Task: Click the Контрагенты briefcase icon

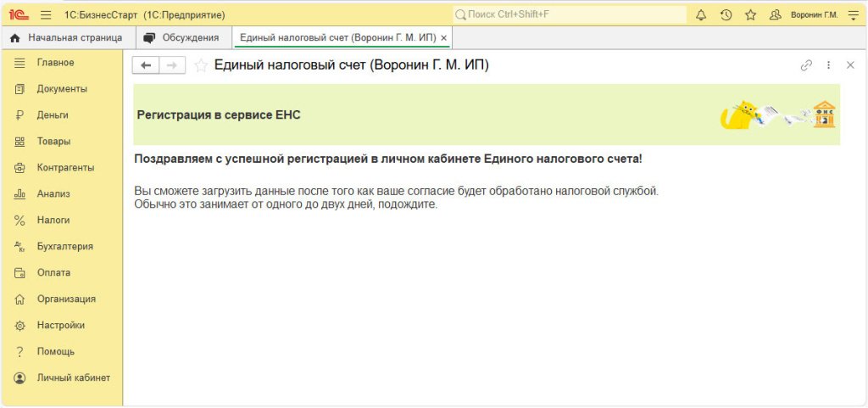Action: [19, 168]
